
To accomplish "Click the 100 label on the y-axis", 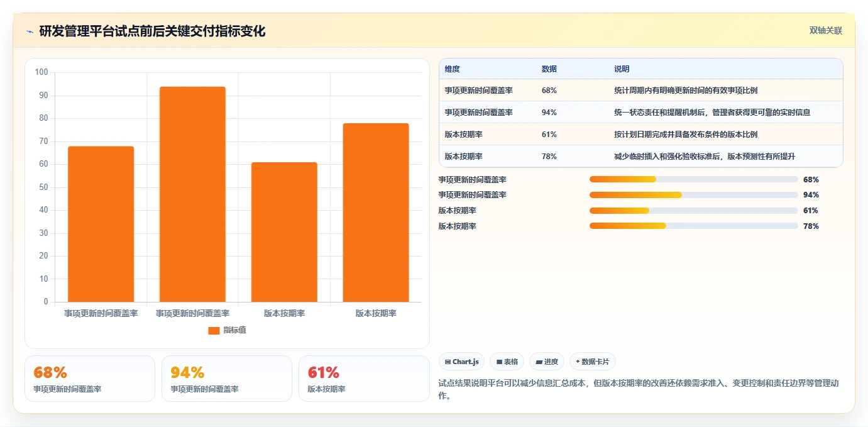I will point(41,72).
